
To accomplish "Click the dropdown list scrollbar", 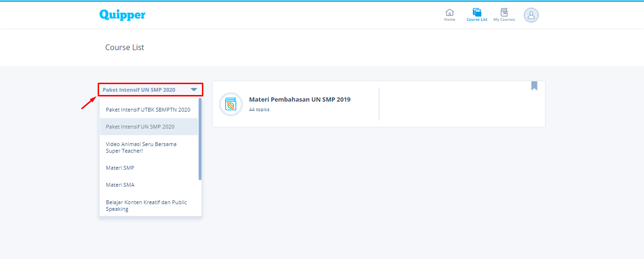I will tap(200, 139).
